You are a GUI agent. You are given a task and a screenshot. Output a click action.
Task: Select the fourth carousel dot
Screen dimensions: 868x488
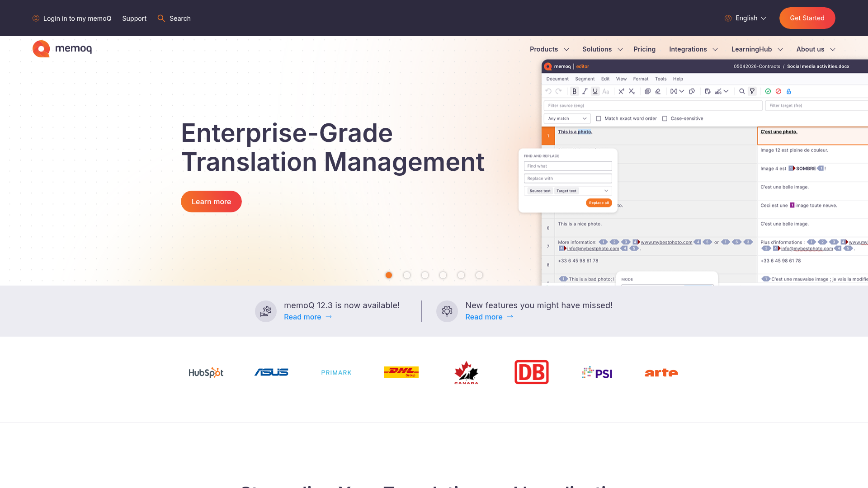tap(443, 275)
